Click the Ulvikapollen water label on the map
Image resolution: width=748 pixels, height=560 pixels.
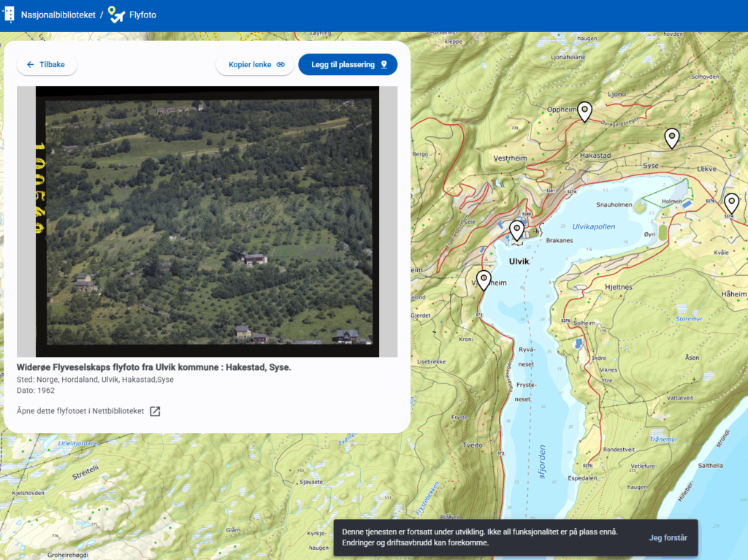pos(593,227)
